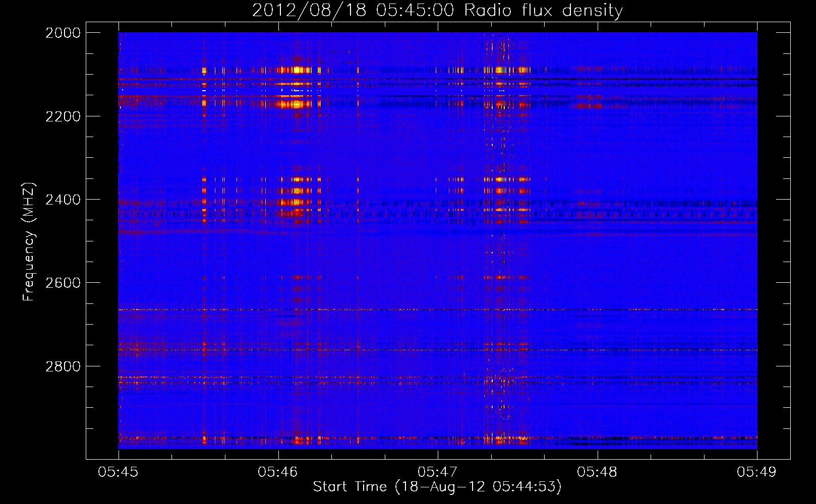Screen dimensions: 816x504
Task: Click the 'Frequency (MHZ)' y-axis title
Action: 29,242
